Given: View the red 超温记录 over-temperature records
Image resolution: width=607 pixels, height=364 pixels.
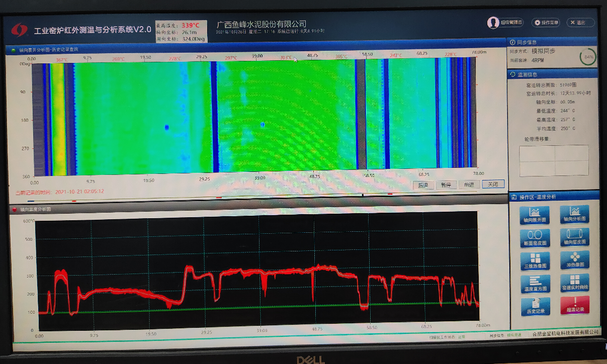Looking at the screenshot, I should pos(574,305).
